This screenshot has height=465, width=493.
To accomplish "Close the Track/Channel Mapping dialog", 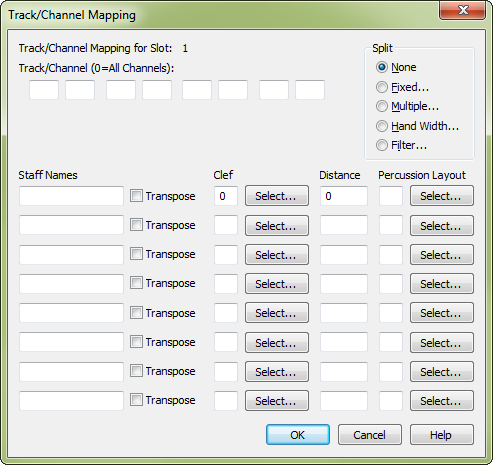I will coord(462,10).
